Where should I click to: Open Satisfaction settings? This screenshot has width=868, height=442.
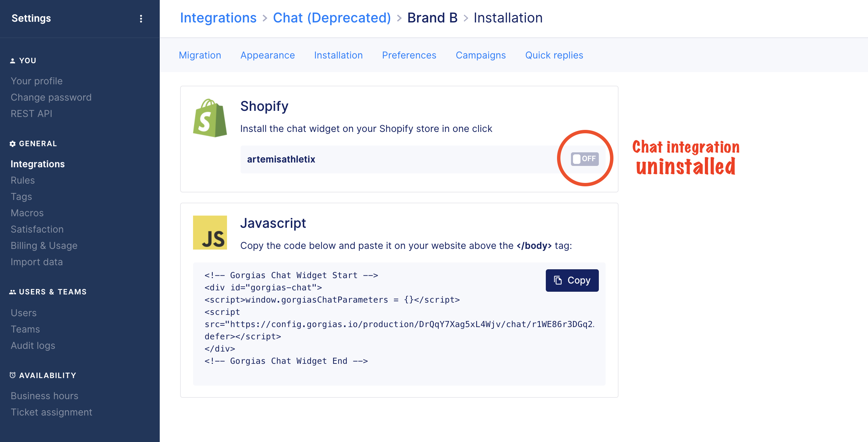click(37, 229)
